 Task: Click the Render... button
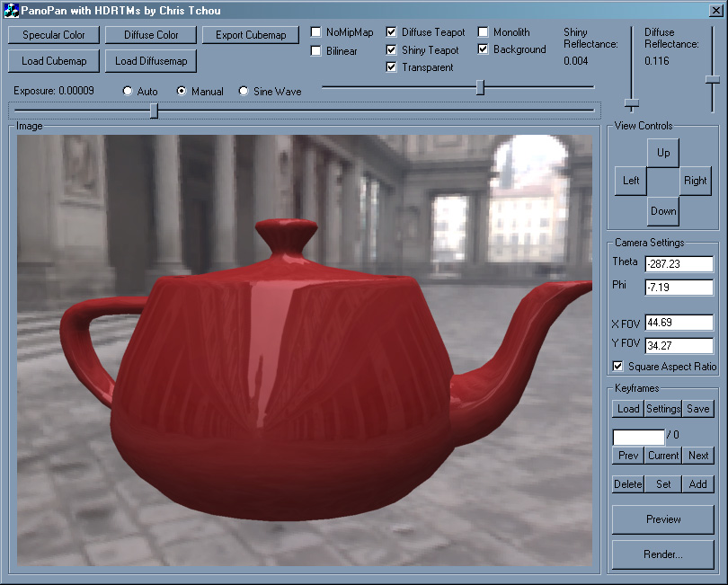click(x=663, y=554)
